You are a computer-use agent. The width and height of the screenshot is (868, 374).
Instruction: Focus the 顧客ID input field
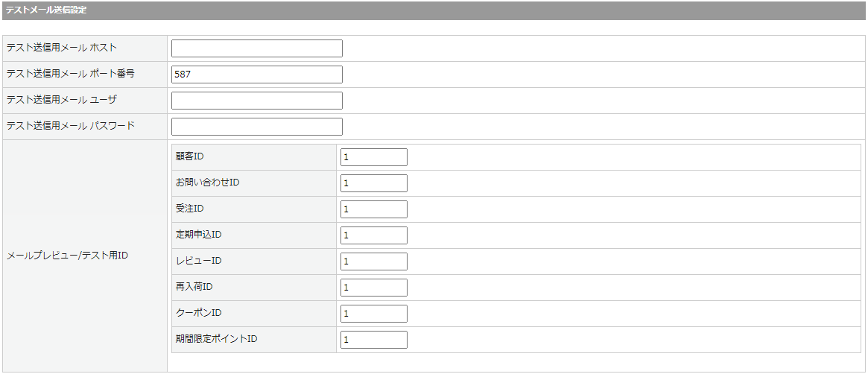tap(373, 157)
